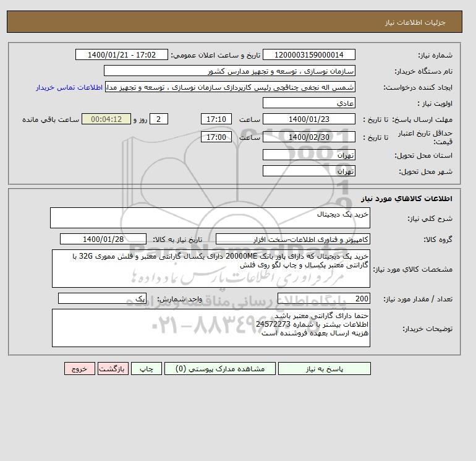This screenshot has width=476, height=461.
Task: Click the خروج exit button
Action: click(x=80, y=369)
